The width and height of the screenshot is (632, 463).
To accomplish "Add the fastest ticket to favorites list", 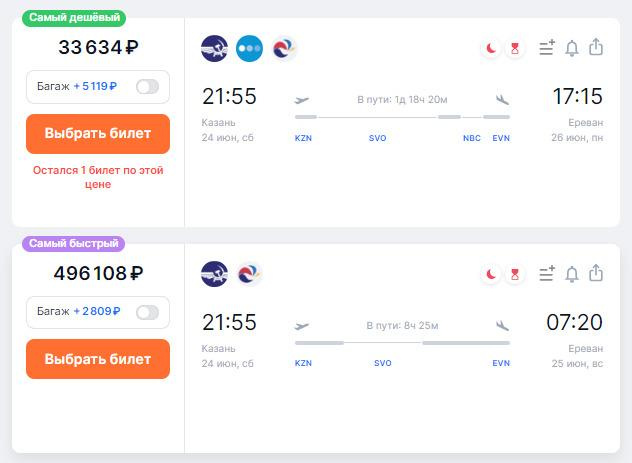I will 546,274.
